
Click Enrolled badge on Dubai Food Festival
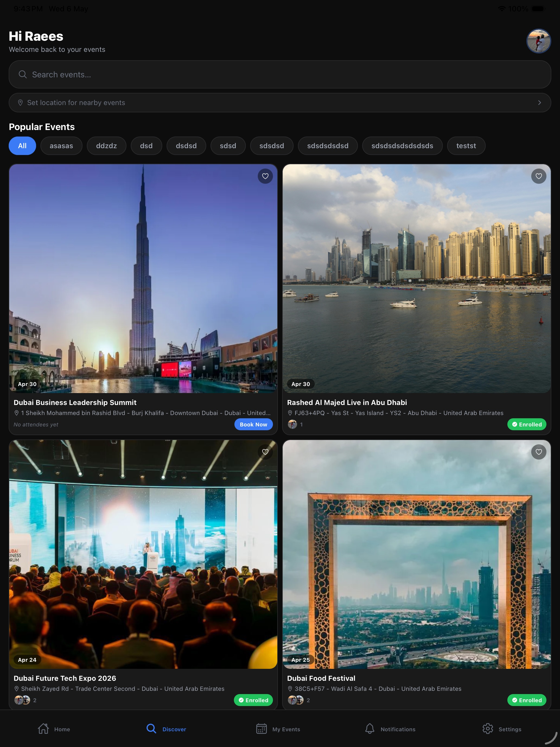527,700
